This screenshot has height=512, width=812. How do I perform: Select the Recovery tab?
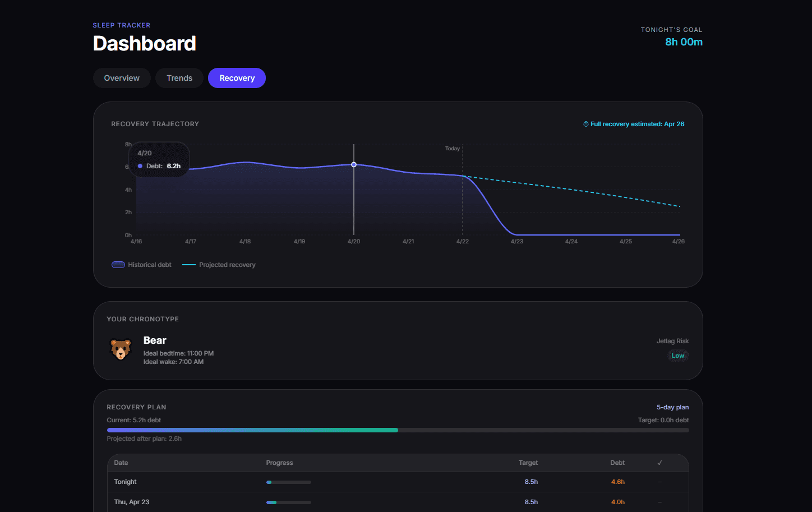click(x=237, y=78)
